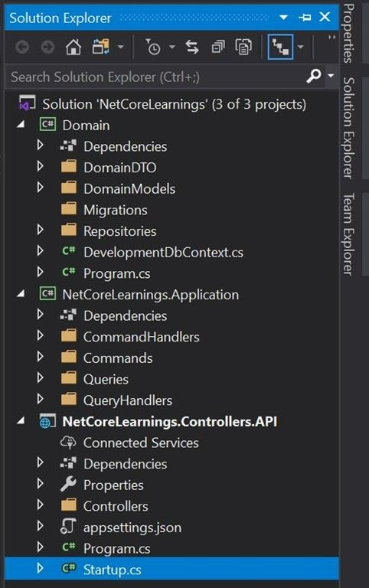Click search magnifier icon in Solution Explorer

pyautogui.click(x=314, y=76)
